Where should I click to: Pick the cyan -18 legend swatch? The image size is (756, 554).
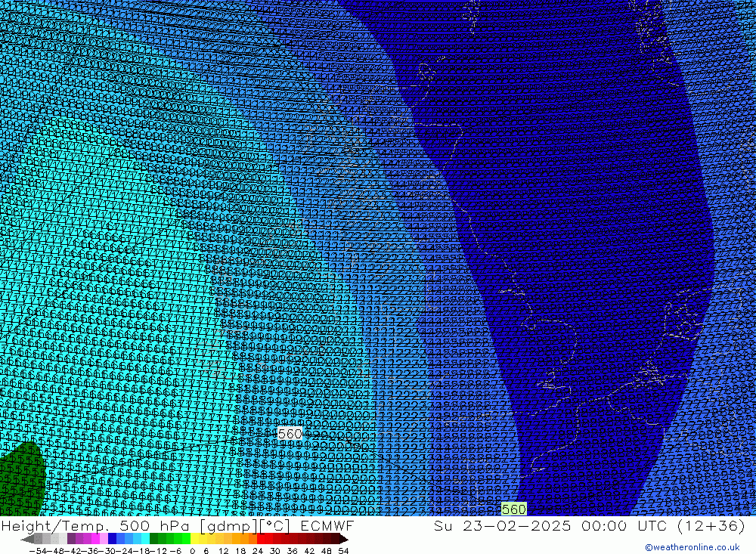click(x=145, y=539)
